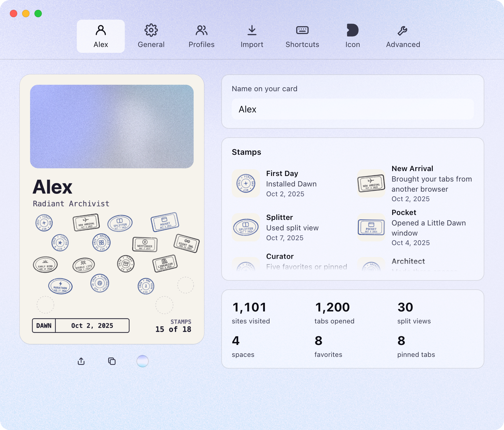This screenshot has width=504, height=430.
Task: Select the Tidy stamp on the card
Action: click(126, 264)
